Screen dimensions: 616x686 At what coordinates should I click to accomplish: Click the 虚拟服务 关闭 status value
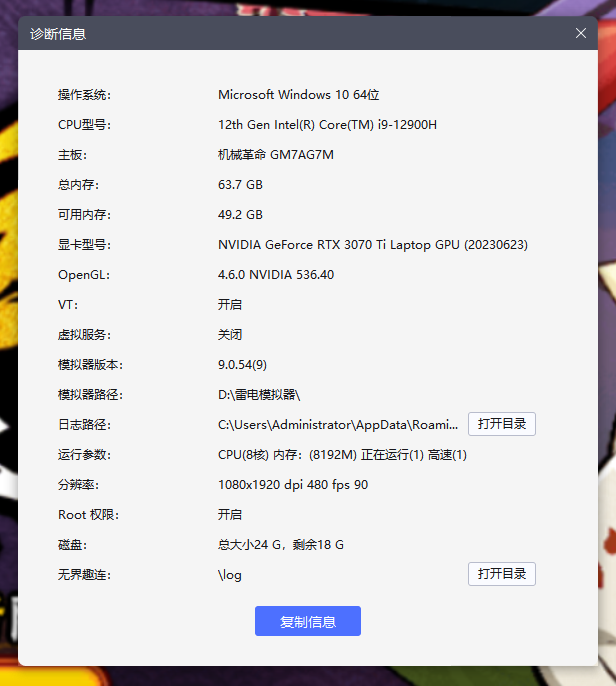pos(230,335)
